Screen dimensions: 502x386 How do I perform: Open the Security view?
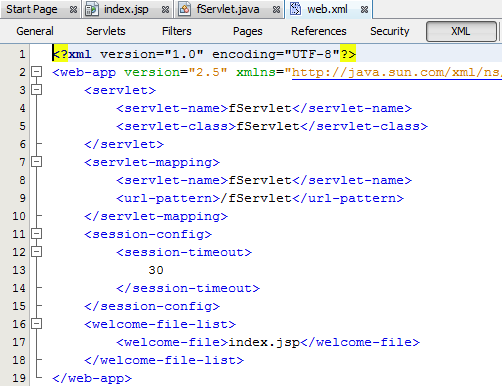[x=390, y=31]
